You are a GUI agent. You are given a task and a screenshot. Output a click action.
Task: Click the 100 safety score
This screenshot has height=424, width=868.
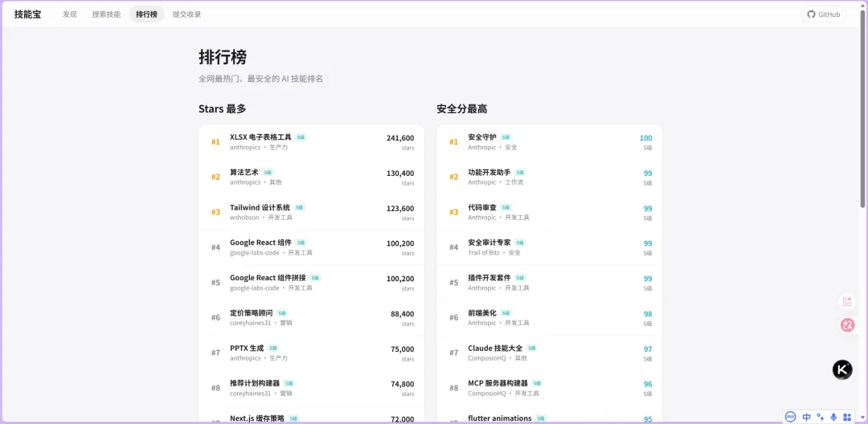tap(646, 138)
